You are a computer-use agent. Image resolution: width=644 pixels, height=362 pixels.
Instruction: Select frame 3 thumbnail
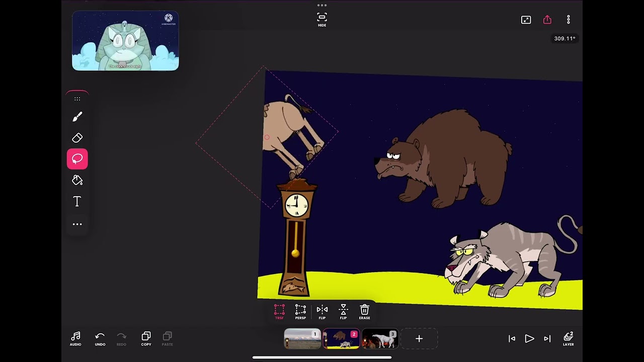click(380, 339)
